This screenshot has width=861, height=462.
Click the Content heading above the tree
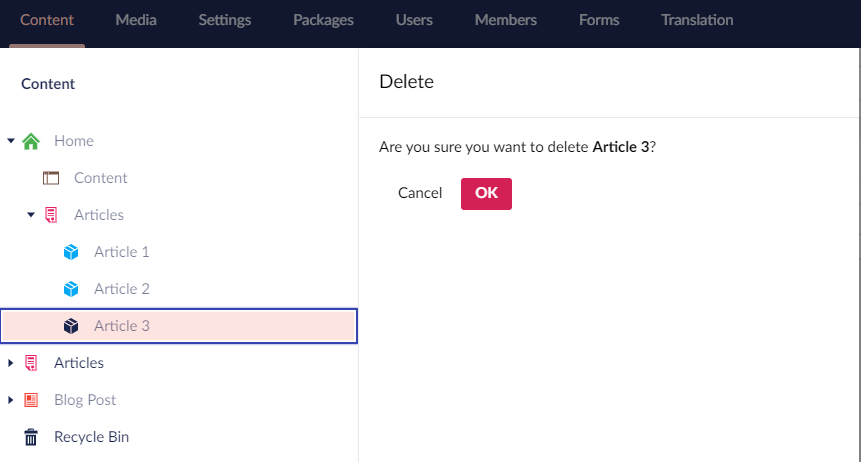tap(48, 84)
